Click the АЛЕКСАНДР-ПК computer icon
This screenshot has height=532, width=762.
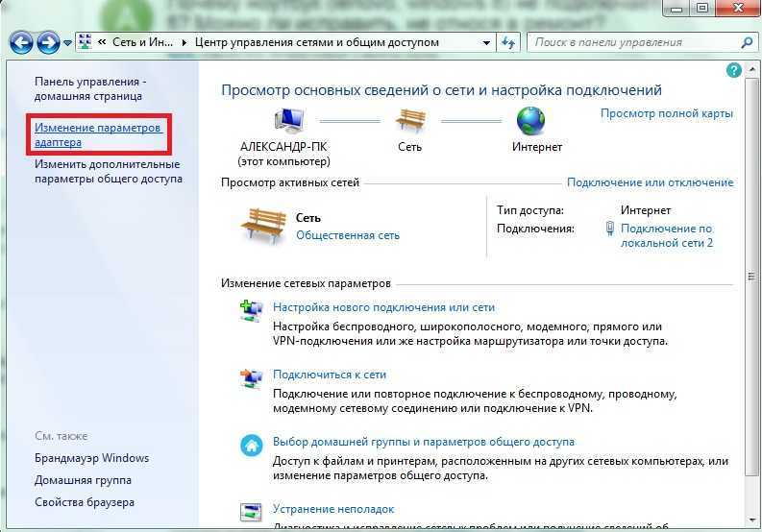[x=288, y=121]
